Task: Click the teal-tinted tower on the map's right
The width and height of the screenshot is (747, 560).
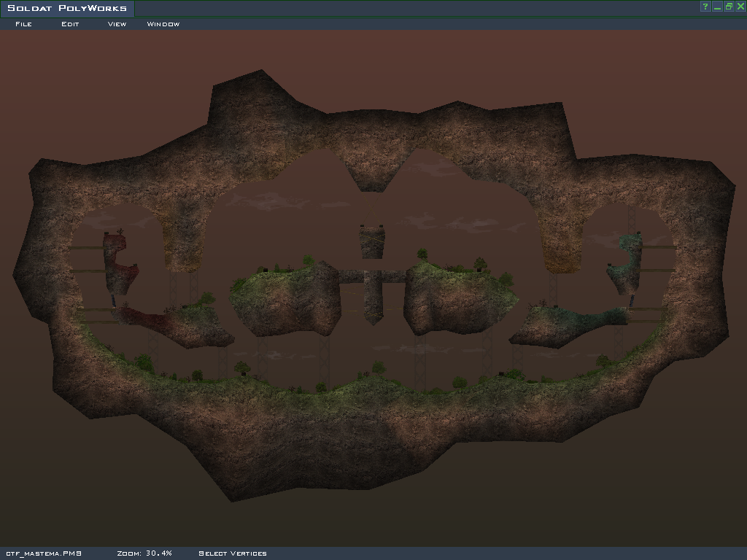Action: point(627,262)
